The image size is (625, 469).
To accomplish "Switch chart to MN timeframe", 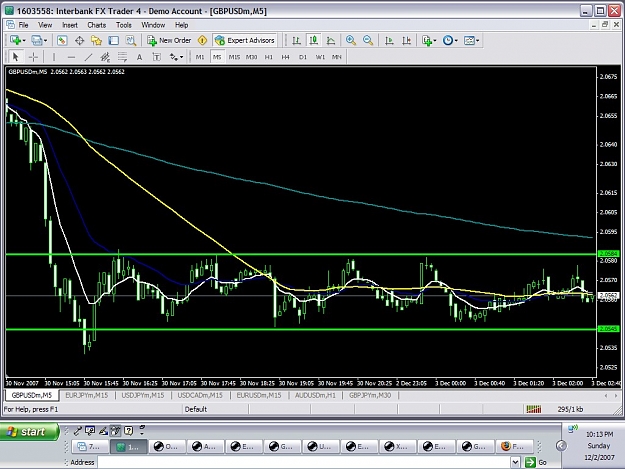I will point(337,57).
